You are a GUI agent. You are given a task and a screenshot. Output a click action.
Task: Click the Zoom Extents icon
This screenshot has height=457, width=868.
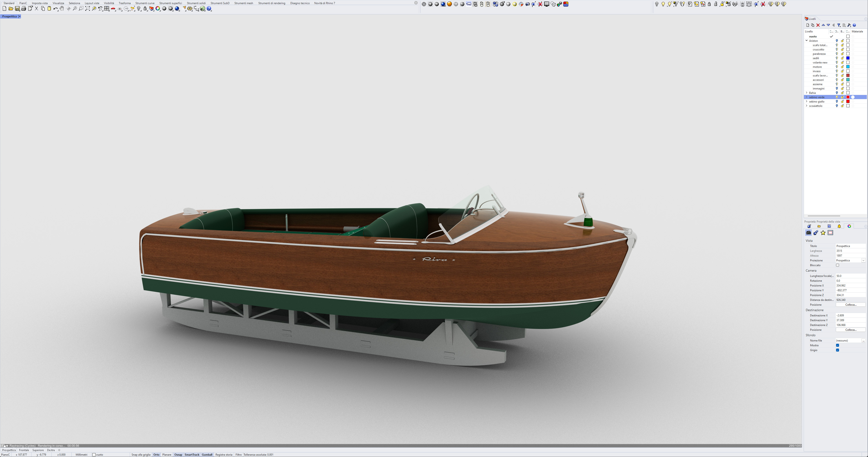[x=88, y=9]
